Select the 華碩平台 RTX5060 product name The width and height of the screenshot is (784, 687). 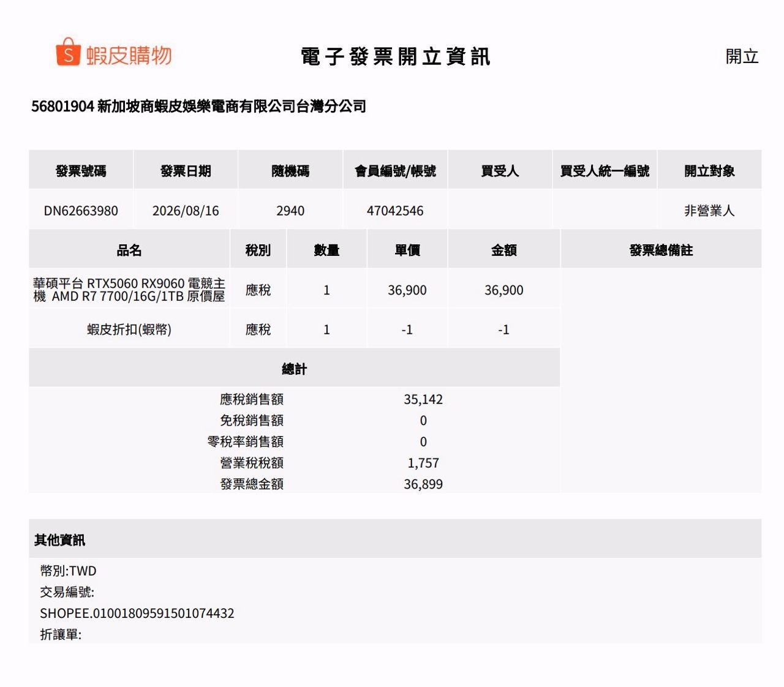coord(129,290)
